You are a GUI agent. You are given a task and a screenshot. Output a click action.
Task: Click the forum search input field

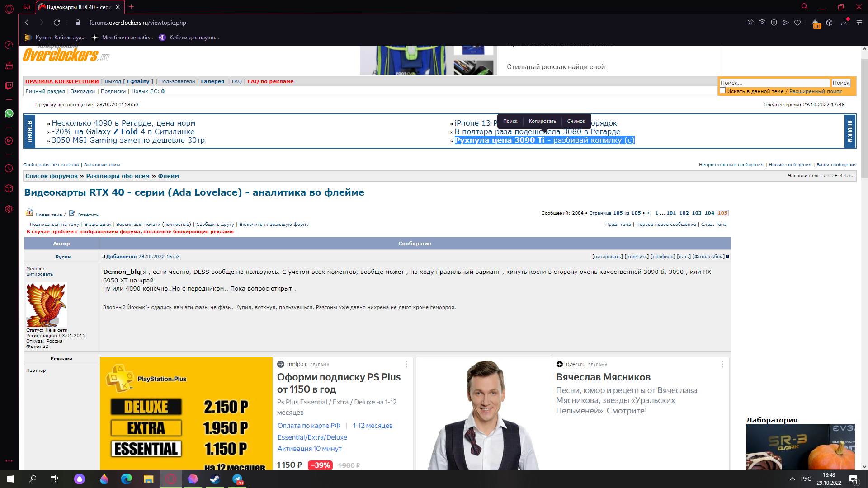774,83
